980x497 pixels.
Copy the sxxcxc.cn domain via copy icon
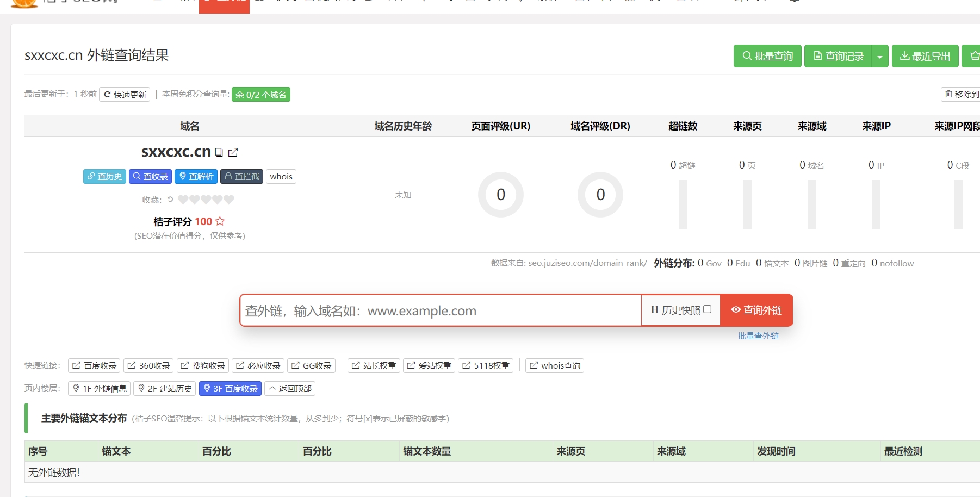point(219,152)
